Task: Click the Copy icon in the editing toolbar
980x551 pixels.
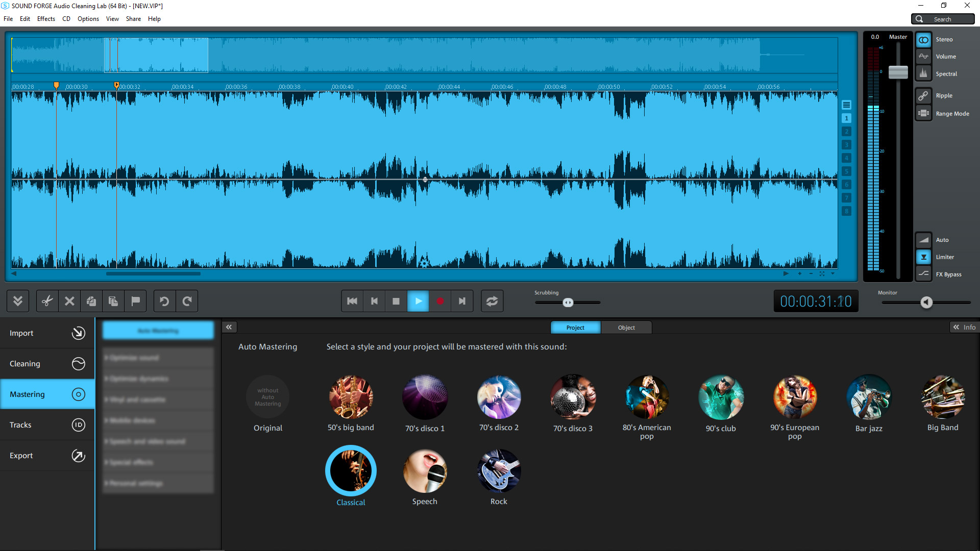Action: tap(91, 301)
